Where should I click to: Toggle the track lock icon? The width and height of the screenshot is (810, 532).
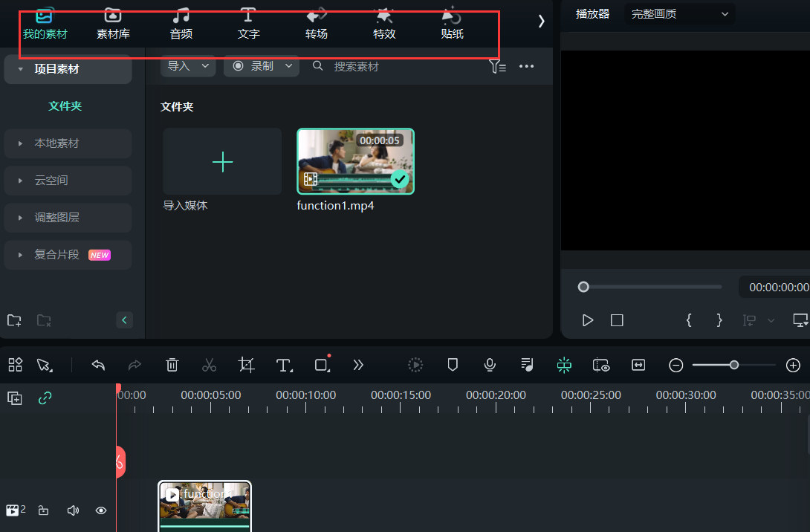click(x=44, y=510)
